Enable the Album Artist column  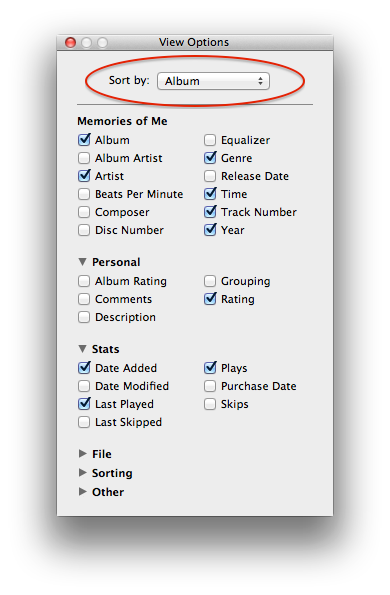coord(84,158)
